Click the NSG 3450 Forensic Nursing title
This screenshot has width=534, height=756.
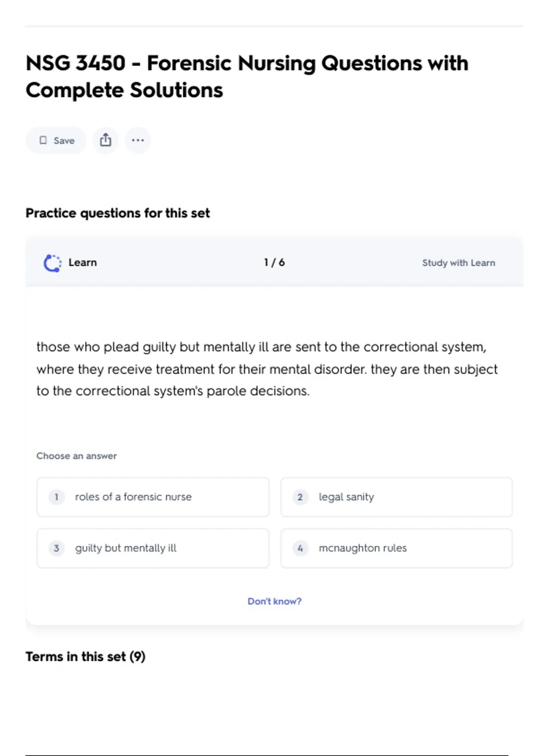(247, 76)
